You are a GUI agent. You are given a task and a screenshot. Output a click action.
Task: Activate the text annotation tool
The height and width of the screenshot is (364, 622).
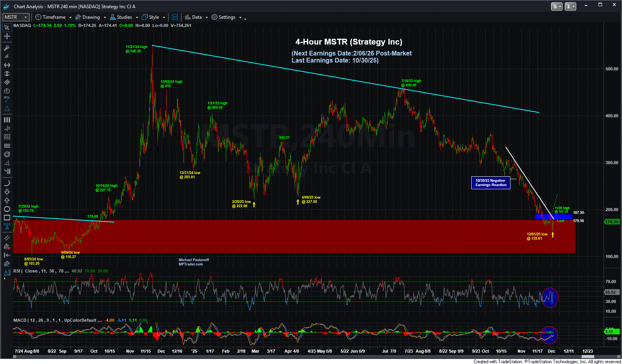[x=7, y=226]
